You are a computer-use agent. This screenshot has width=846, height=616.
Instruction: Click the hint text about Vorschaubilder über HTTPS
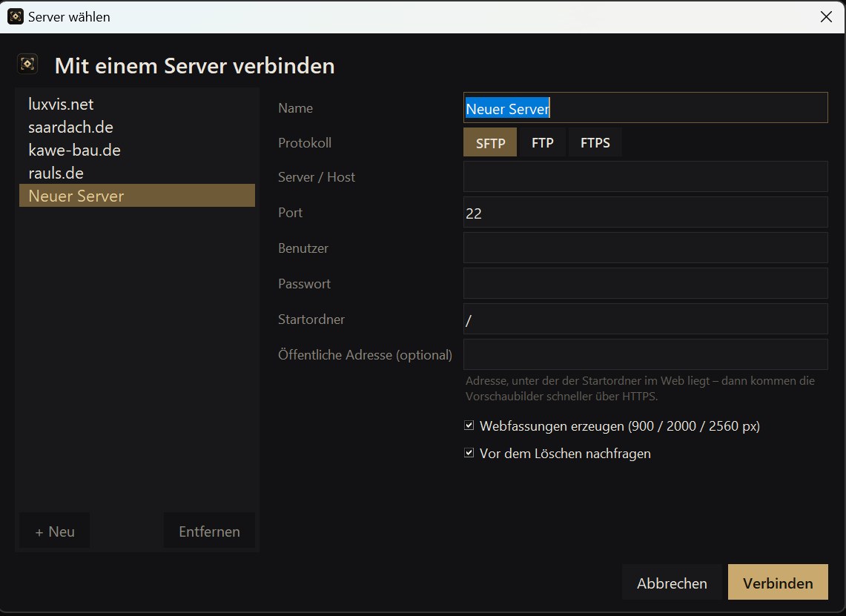pyautogui.click(x=640, y=388)
